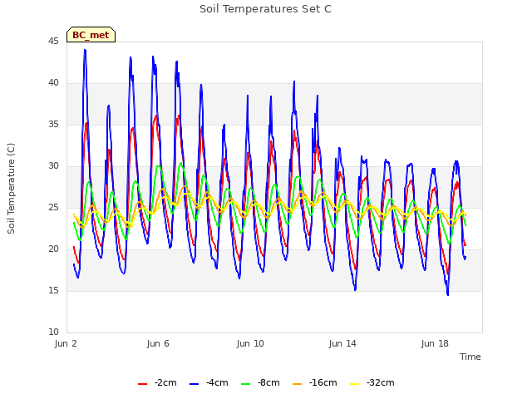Viewport: 532px width, 399px height.
Task: Toggle the -4cm series in legend
Action: pos(209,382)
